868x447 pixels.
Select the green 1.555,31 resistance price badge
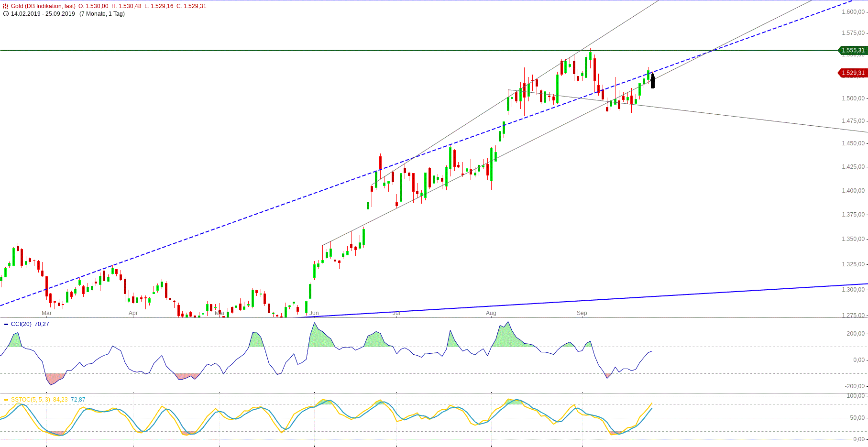[x=853, y=50]
